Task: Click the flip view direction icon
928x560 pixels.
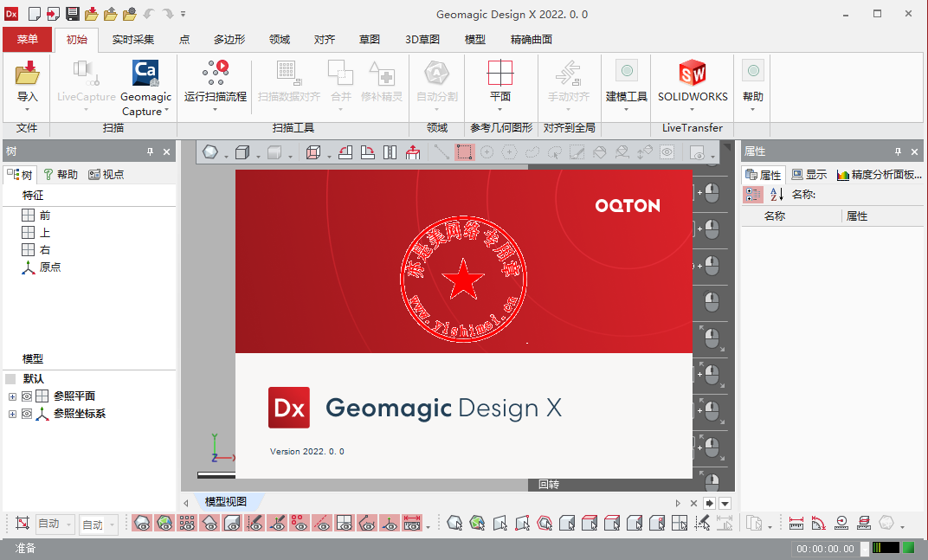Action: [x=390, y=152]
